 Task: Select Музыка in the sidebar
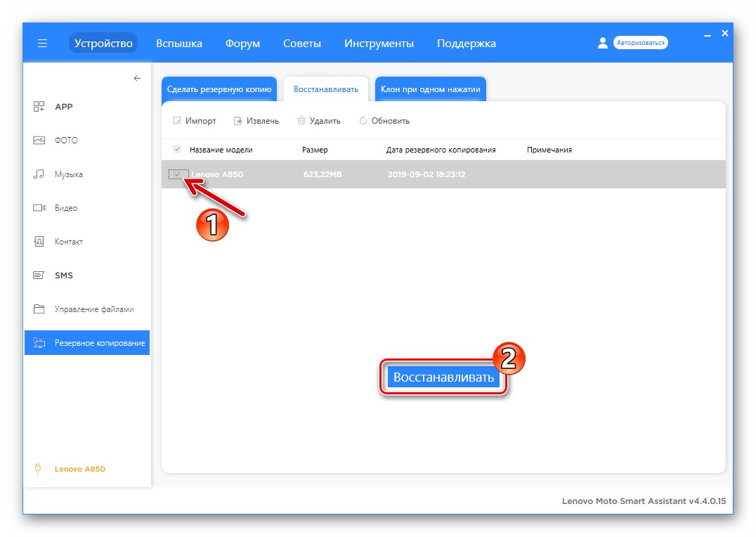point(68,174)
